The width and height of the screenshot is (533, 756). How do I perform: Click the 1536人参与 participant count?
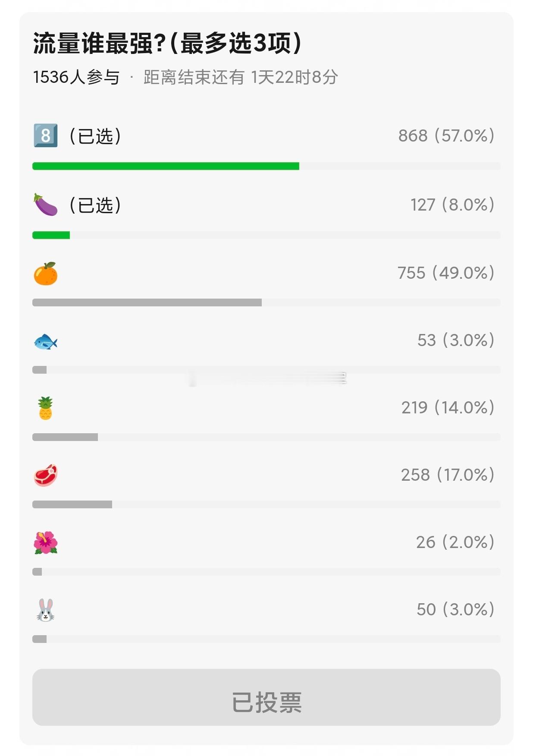(76, 77)
